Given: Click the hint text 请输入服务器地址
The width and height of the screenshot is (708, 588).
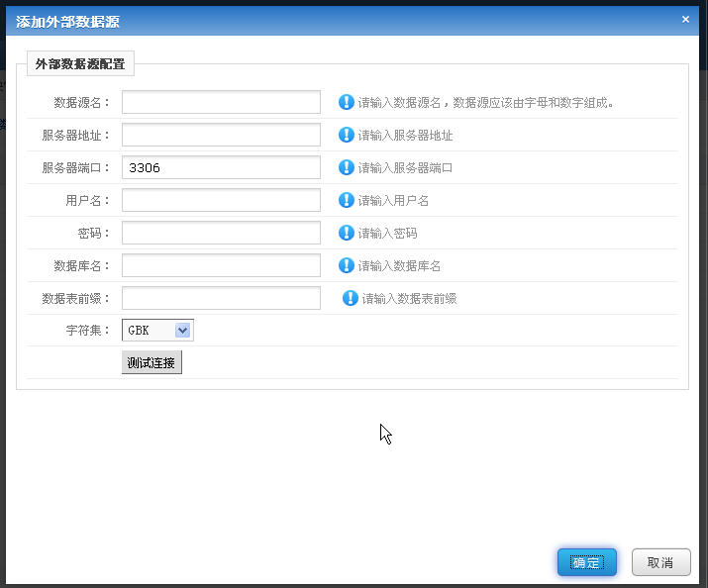Looking at the screenshot, I should click(405, 136).
